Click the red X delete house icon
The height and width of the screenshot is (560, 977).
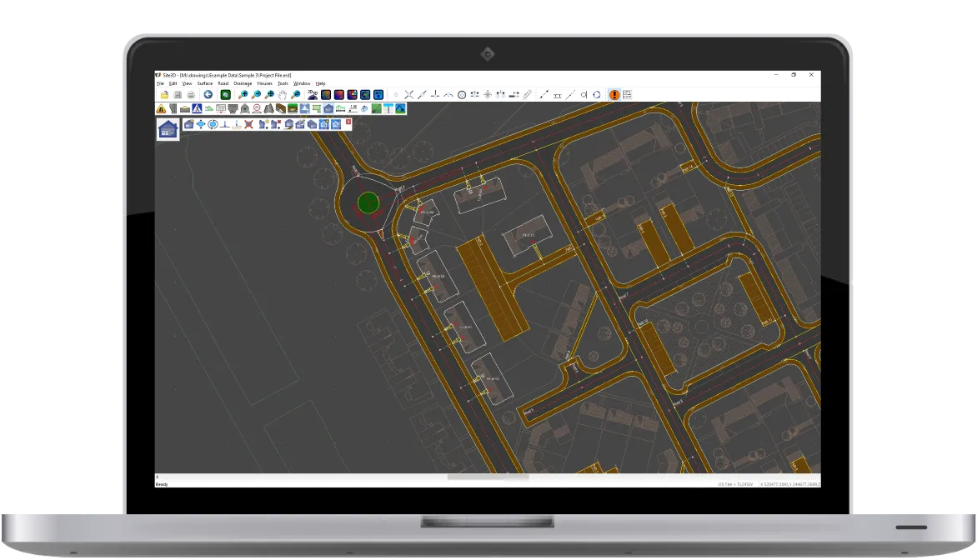point(248,124)
